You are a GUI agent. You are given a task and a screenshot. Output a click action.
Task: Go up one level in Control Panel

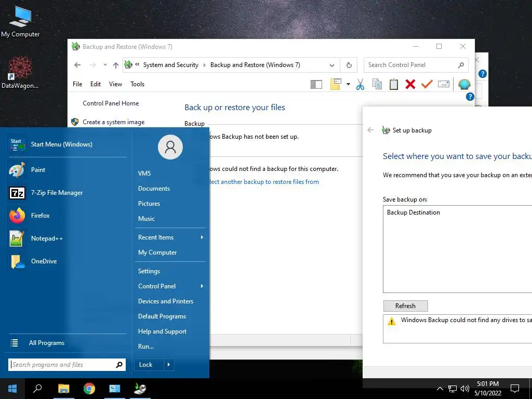pyautogui.click(x=116, y=65)
